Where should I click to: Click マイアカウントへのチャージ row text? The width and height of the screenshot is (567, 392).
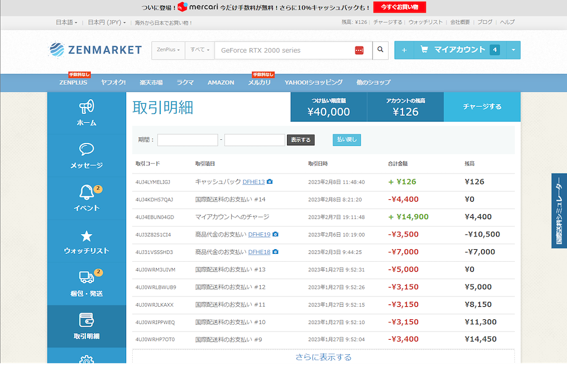coord(232,217)
